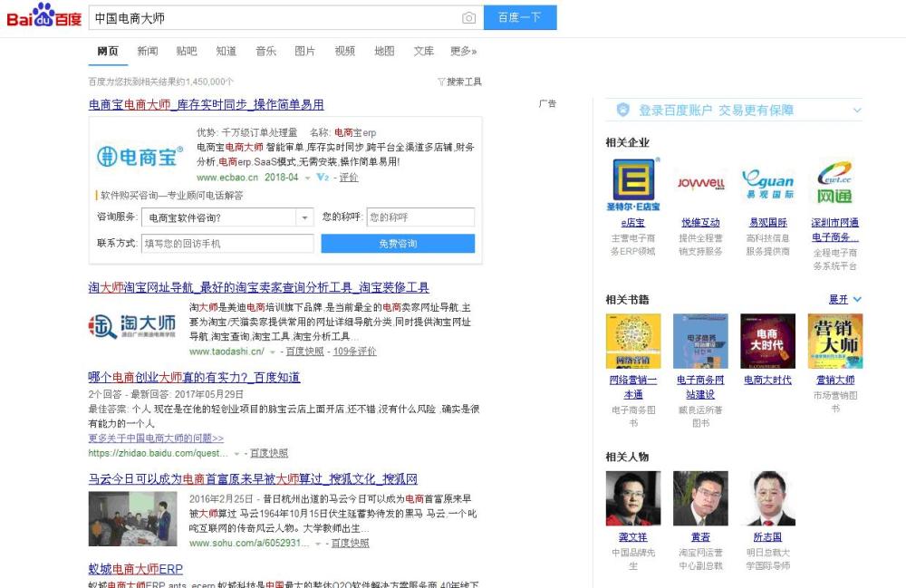Screen dimensions: 906x588
Task: Open 网通 company logo
Action: (x=835, y=184)
